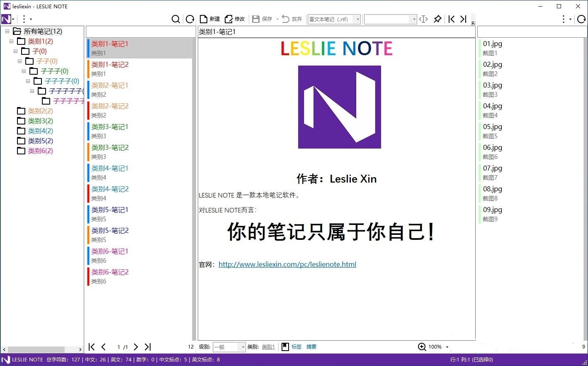Open note 类别5-笔记1
Viewport: 588px width, 366px height.
click(139, 214)
